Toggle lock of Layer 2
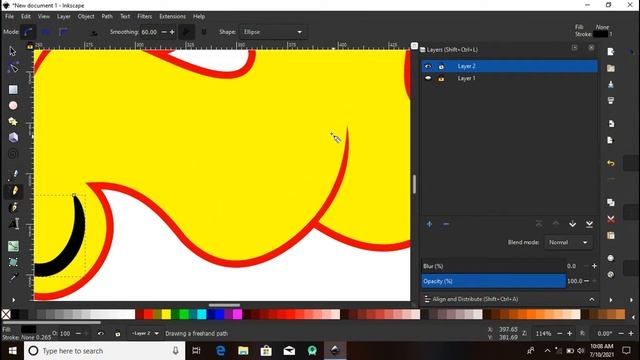 pyautogui.click(x=441, y=66)
